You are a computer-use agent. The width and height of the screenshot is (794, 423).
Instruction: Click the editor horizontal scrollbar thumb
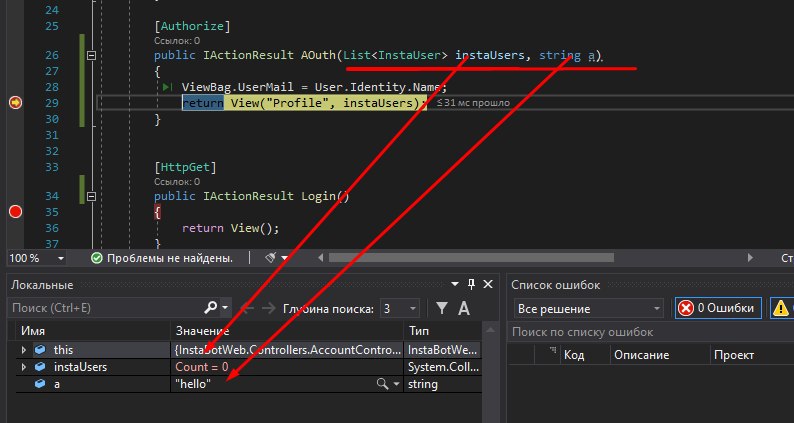coord(471,258)
